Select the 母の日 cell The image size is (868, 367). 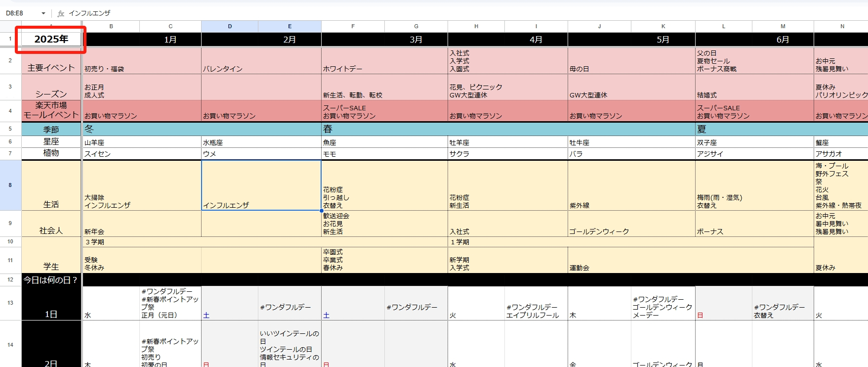point(631,60)
